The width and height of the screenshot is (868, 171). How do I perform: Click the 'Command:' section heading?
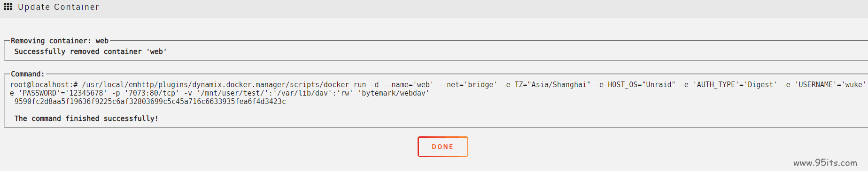(28, 74)
